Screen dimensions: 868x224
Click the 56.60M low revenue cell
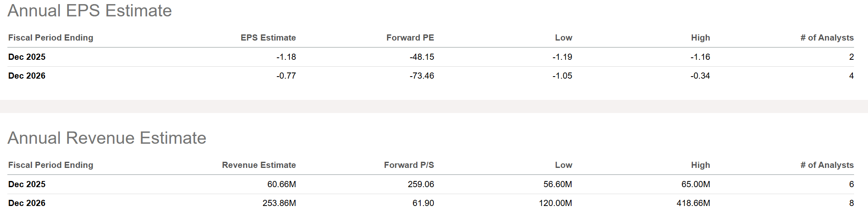(x=558, y=184)
